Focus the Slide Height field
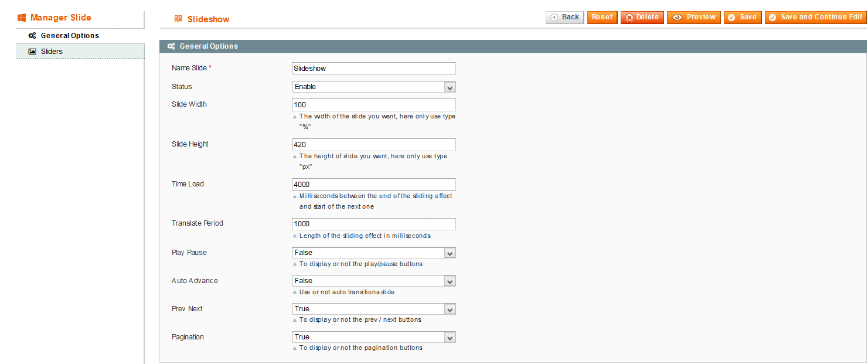 (374, 145)
